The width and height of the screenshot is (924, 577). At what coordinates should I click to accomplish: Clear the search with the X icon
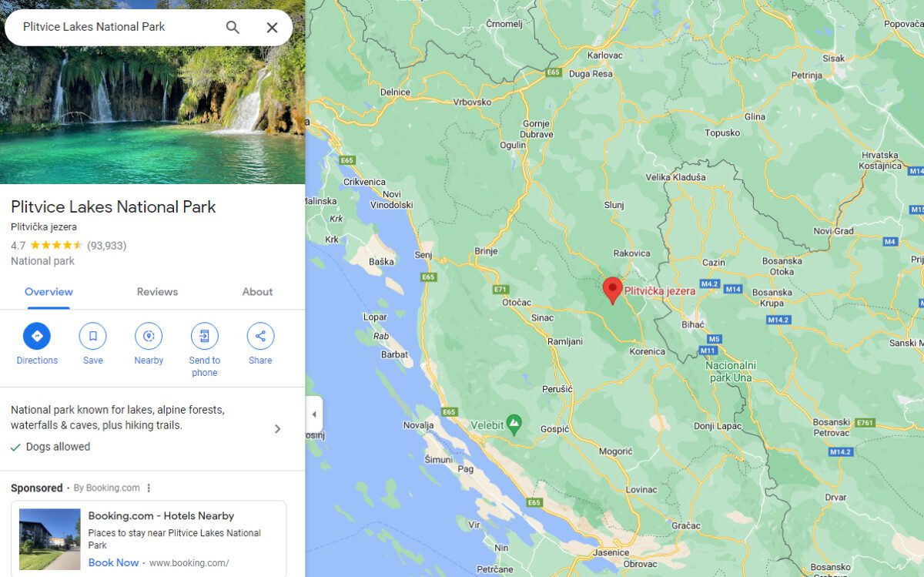coord(272,28)
